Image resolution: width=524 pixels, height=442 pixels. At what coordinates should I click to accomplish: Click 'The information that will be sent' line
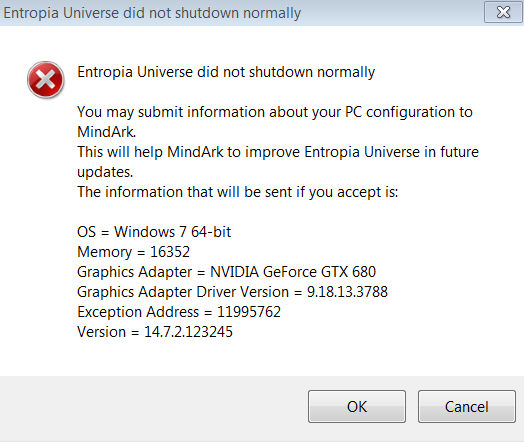pyautogui.click(x=238, y=192)
